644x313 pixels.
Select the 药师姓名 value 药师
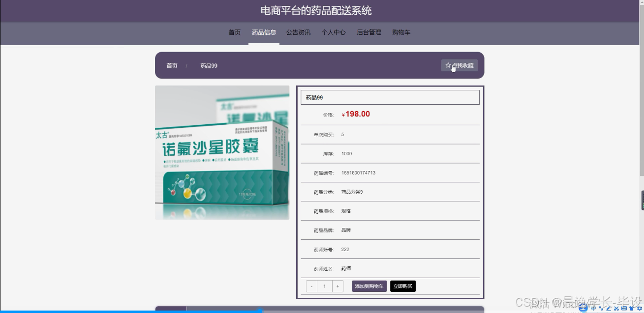pos(346,269)
